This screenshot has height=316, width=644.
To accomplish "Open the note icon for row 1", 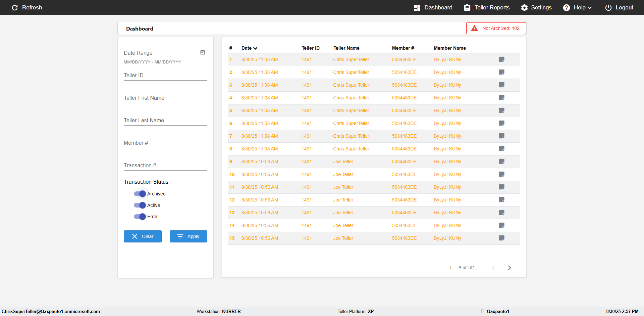I will coord(502,59).
